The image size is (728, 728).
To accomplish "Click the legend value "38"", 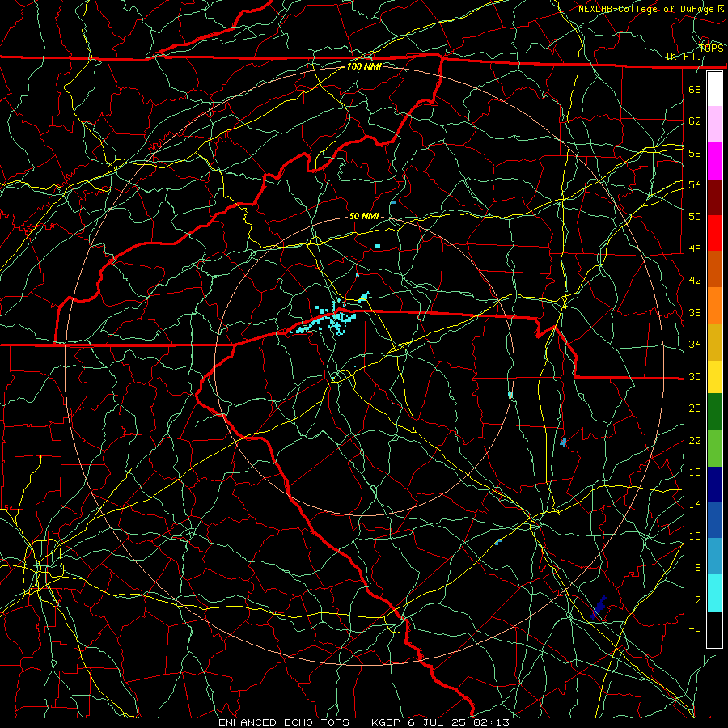I will (x=695, y=312).
